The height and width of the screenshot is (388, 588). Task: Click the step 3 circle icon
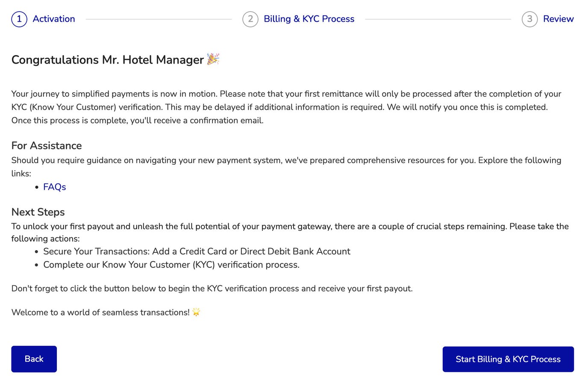(529, 19)
